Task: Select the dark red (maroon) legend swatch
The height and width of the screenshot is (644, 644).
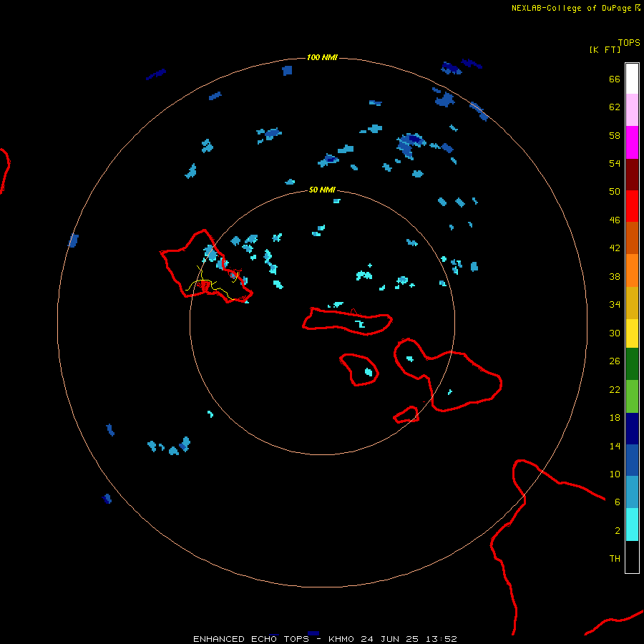Action: [632, 175]
